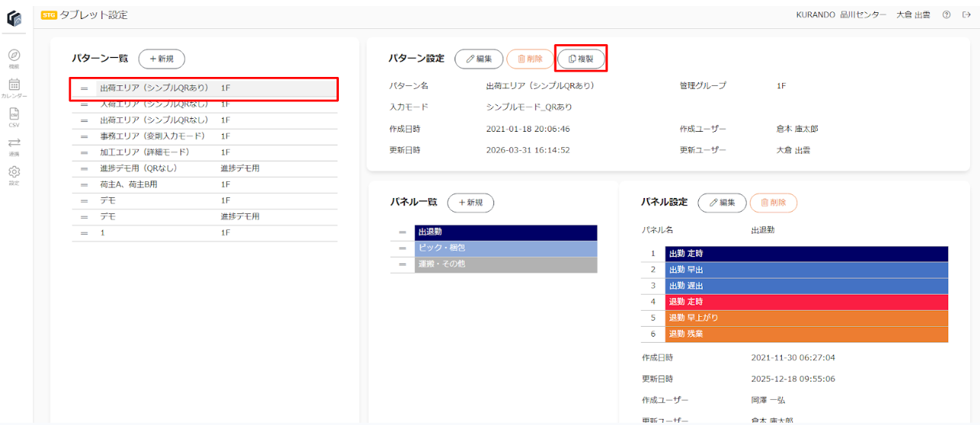
Task: Select the pattern named 1
Action: pos(205,233)
